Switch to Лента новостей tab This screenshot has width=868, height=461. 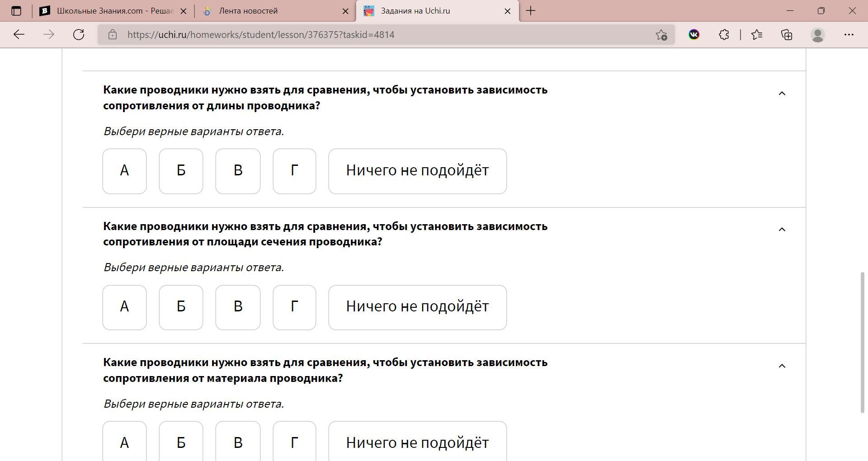coord(275,11)
